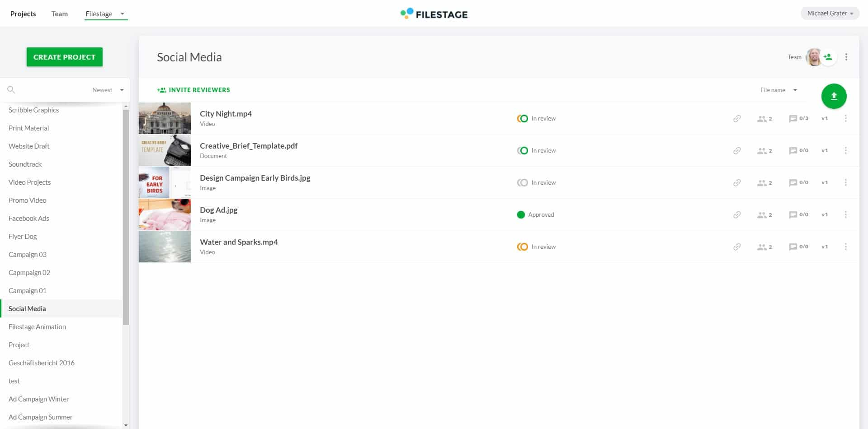Image resolution: width=868 pixels, height=429 pixels.
Task: Open the Water and Sparks.mp4 thumbnail
Action: coord(165,247)
